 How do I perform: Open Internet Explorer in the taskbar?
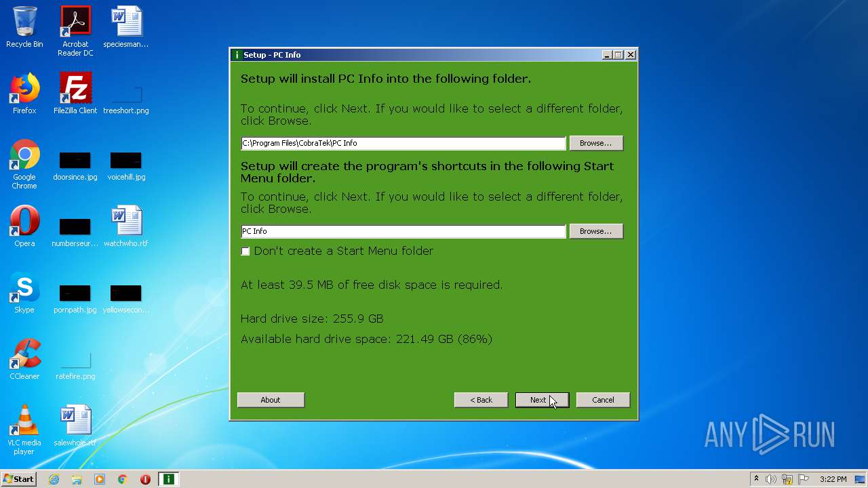click(54, 479)
